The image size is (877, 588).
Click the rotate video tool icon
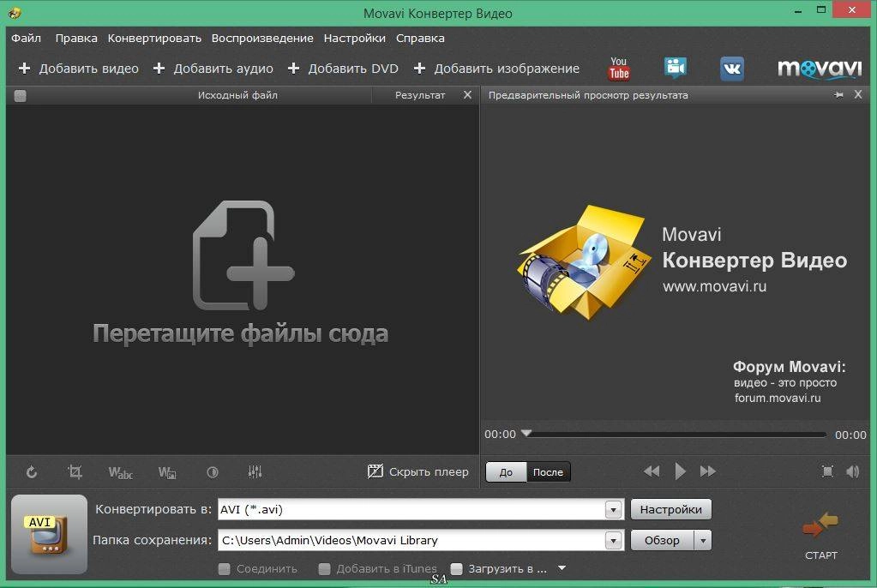[32, 472]
